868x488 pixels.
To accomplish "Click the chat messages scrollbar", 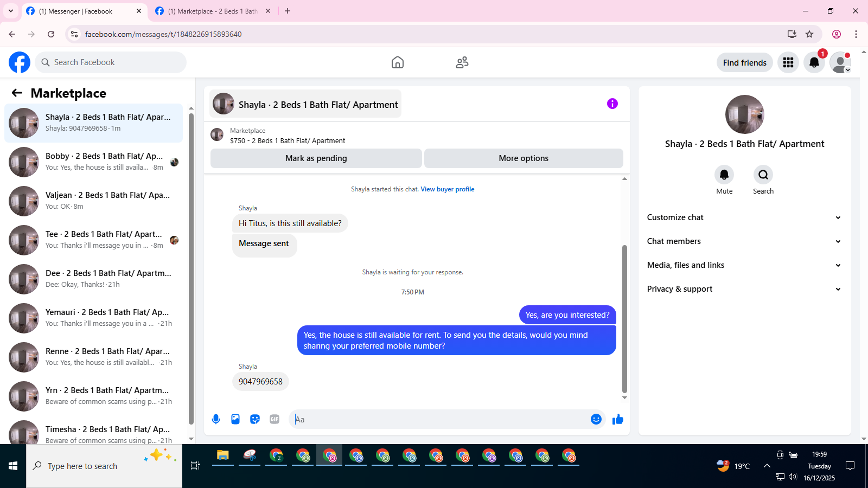I will coord(624,319).
